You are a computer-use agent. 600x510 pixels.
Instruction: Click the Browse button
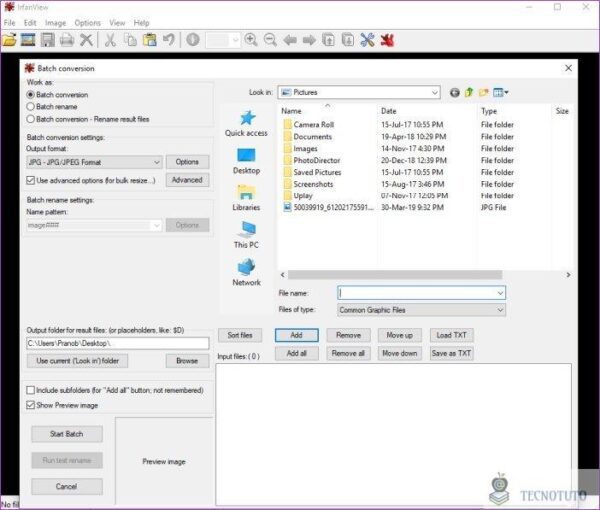point(187,361)
